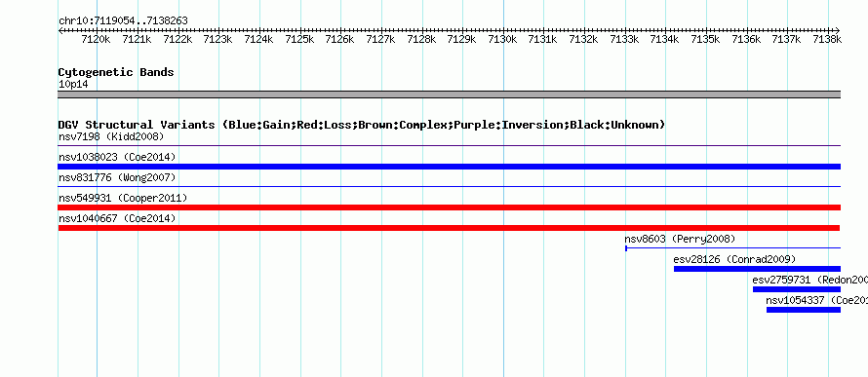The width and height of the screenshot is (868, 377).
Task: Click the nsv1054337 variant bar
Action: click(804, 310)
